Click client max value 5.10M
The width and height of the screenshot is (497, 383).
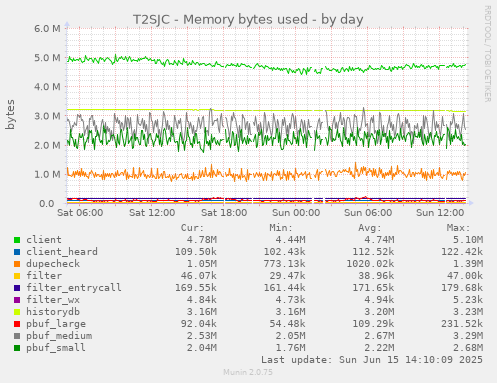(x=468, y=240)
